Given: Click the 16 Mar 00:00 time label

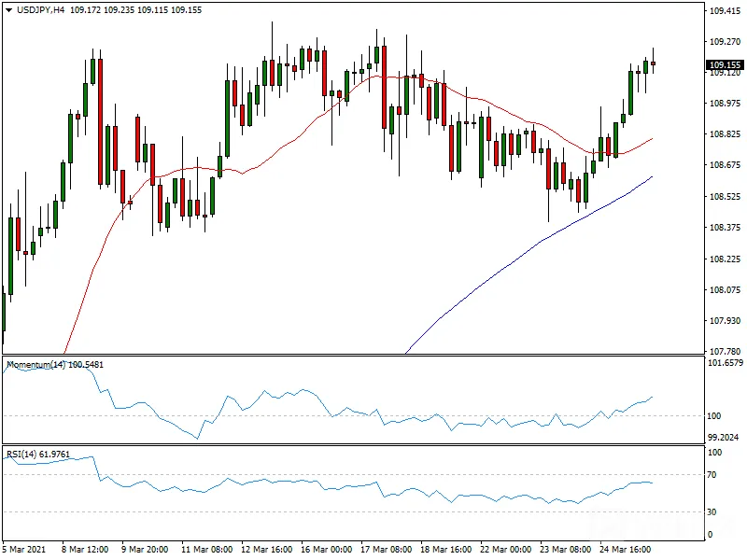Looking at the screenshot, I should (326, 549).
